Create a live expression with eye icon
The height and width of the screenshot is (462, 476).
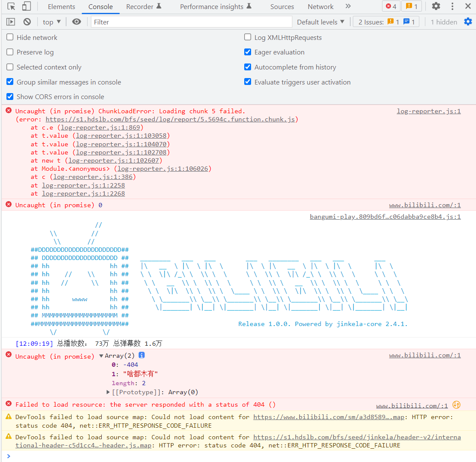coord(76,21)
